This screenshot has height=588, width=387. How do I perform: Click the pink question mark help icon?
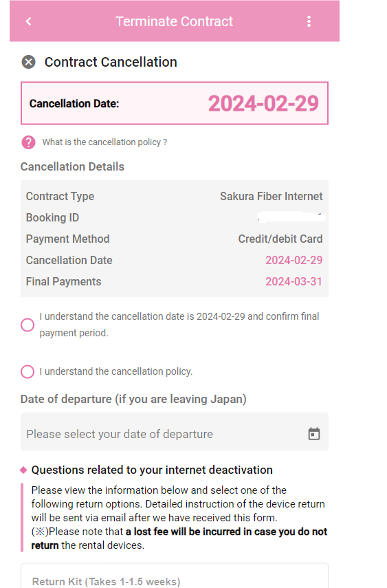point(28,142)
